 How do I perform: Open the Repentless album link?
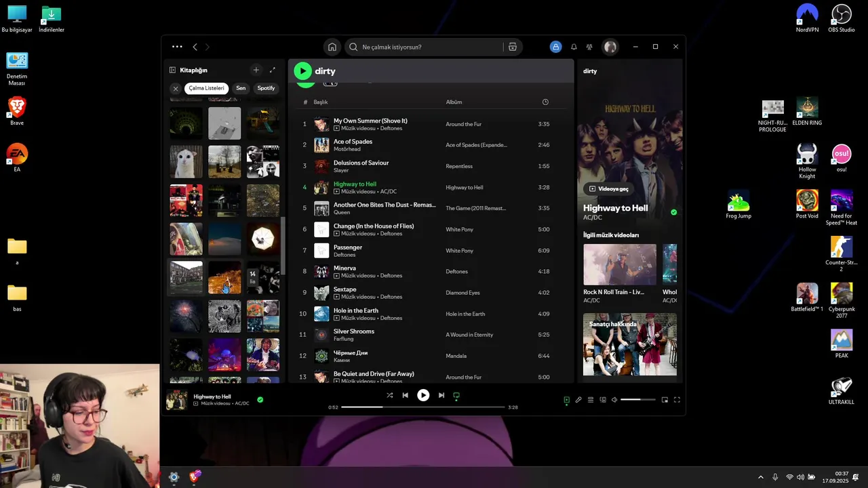click(459, 166)
